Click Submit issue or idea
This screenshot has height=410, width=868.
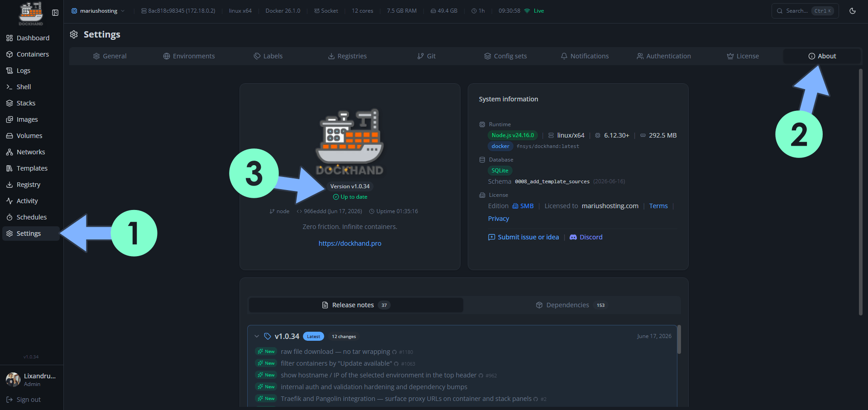523,237
